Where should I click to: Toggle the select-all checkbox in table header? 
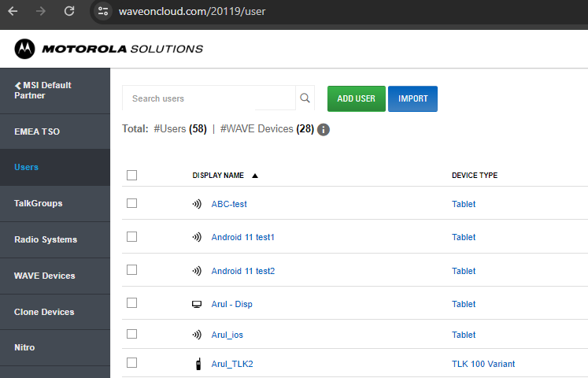coord(131,175)
